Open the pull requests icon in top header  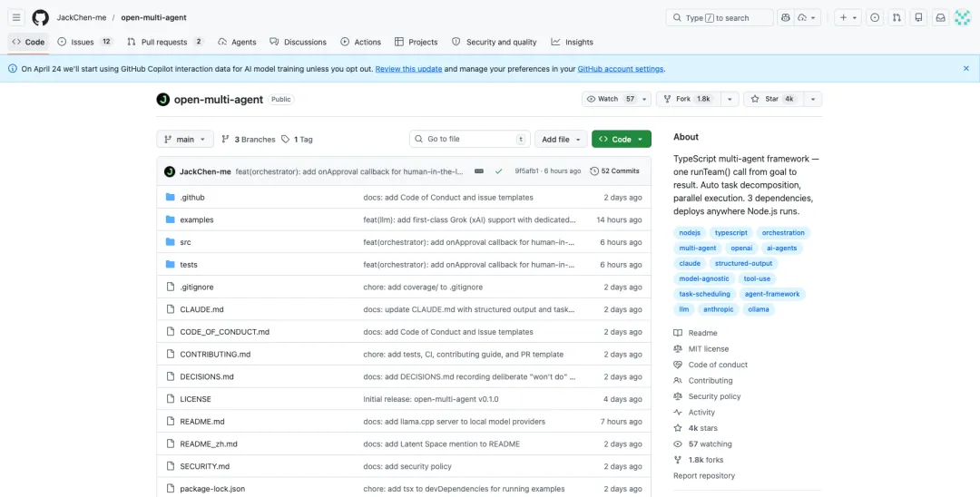pos(897,17)
